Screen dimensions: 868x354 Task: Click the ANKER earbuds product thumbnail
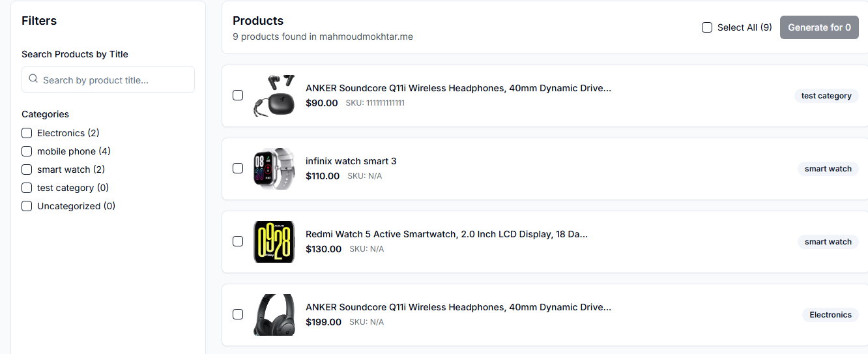click(274, 96)
